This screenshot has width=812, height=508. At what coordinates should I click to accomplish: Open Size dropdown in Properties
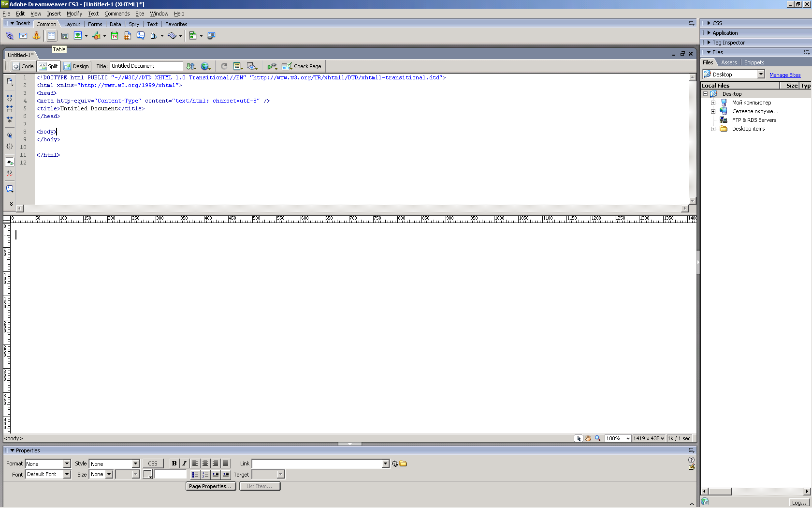[x=109, y=474]
